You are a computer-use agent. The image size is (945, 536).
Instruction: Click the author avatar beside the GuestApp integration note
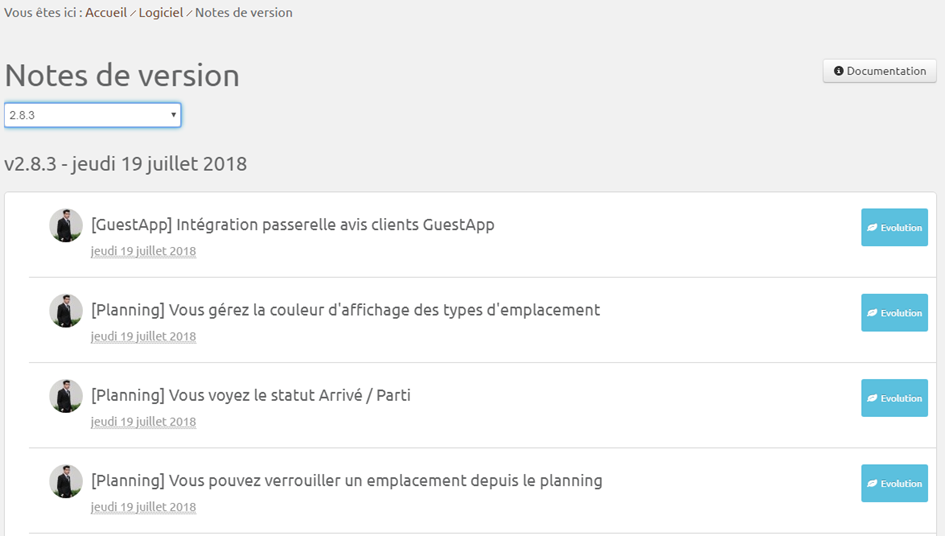[x=66, y=225]
